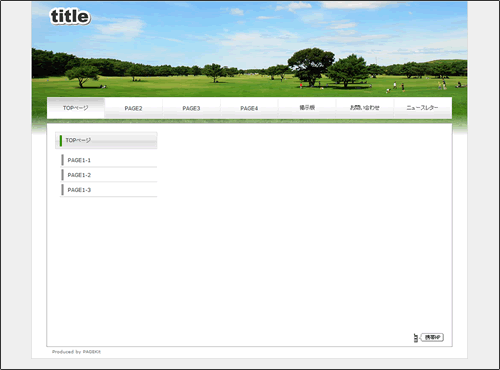Click the mobile phone icon beside 携帯HP

pyautogui.click(x=416, y=338)
